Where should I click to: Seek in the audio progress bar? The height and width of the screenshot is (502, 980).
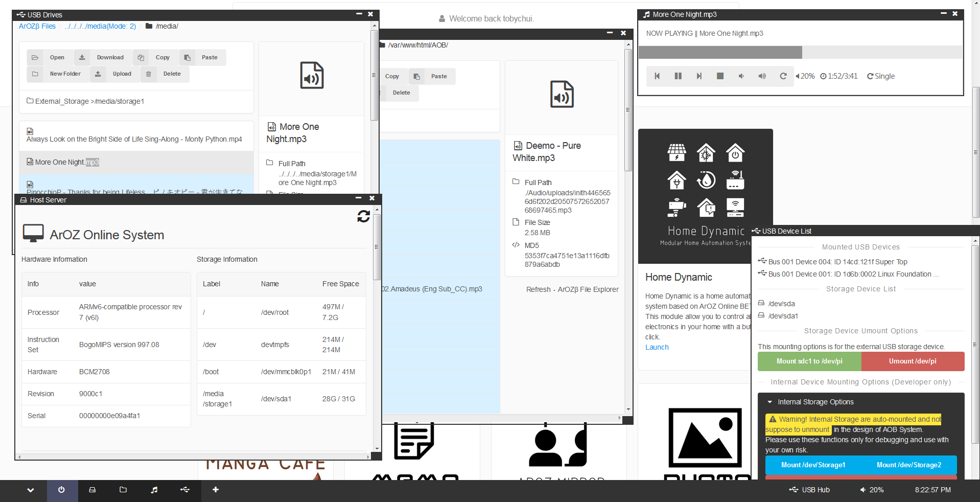pyautogui.click(x=800, y=52)
